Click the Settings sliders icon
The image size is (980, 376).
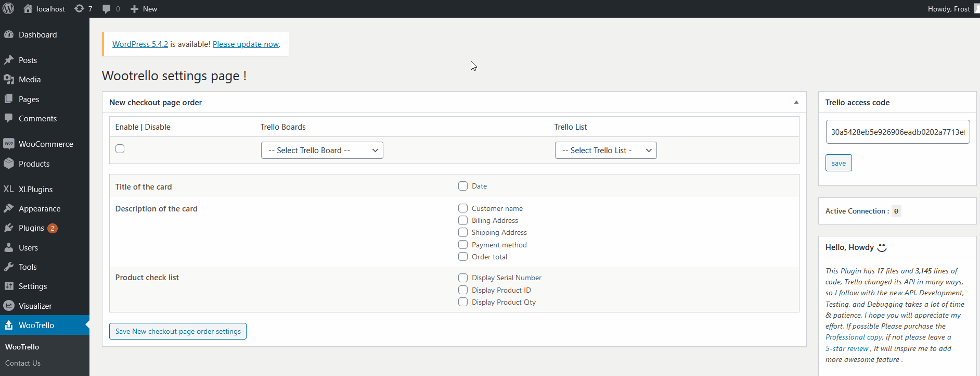click(x=9, y=286)
